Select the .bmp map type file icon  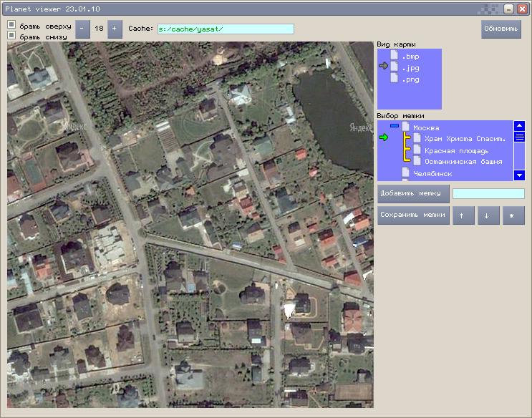[394, 55]
